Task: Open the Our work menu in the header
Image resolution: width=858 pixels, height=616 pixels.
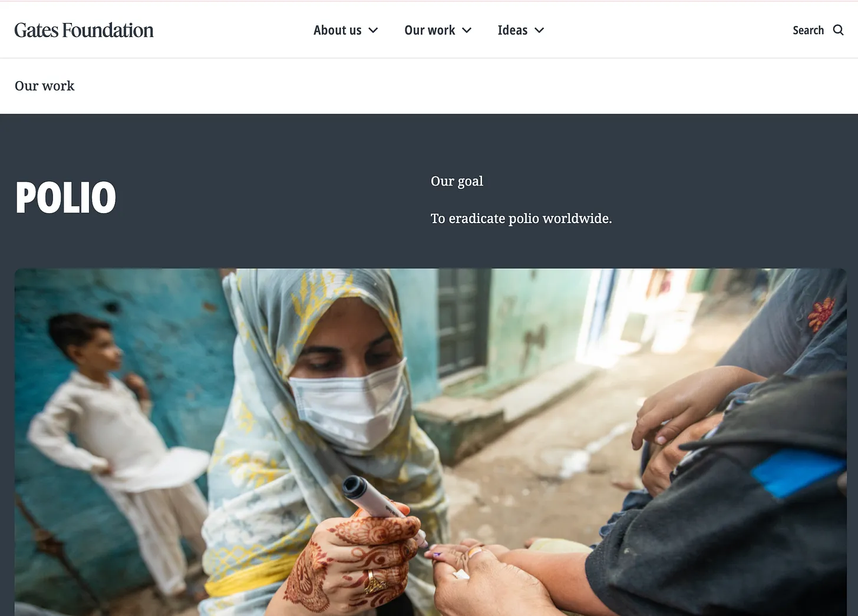Action: tap(430, 30)
